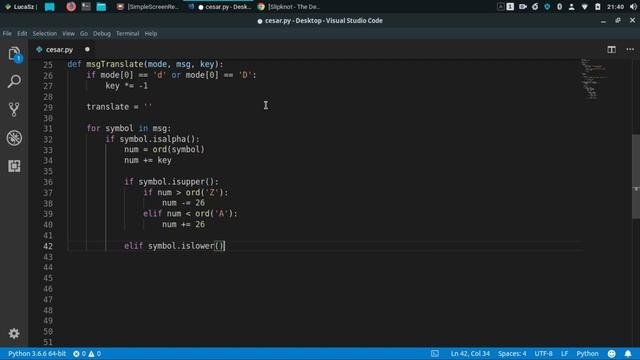This screenshot has height=360, width=640.
Task: Click 'ord(symbol)' on line 33
Action: point(178,149)
